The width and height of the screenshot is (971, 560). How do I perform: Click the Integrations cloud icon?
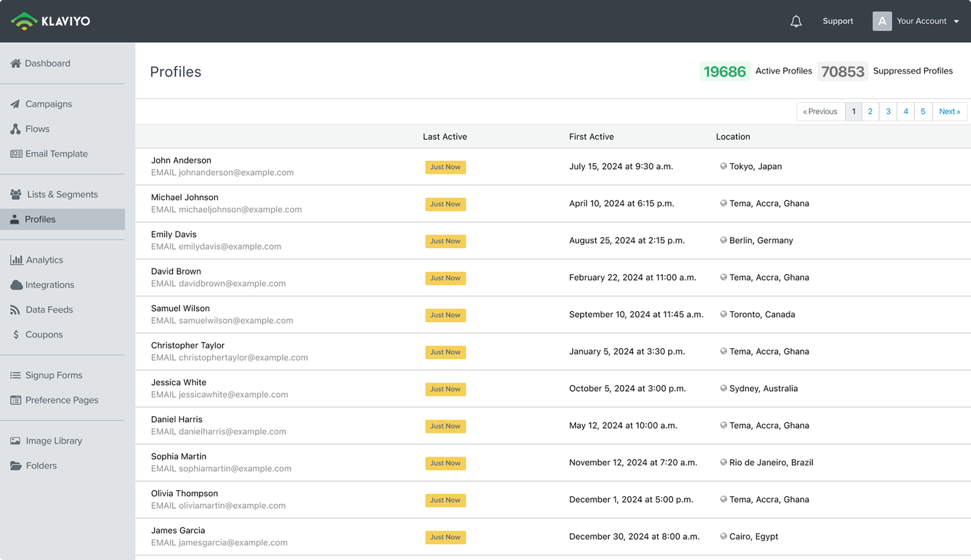coord(16,285)
